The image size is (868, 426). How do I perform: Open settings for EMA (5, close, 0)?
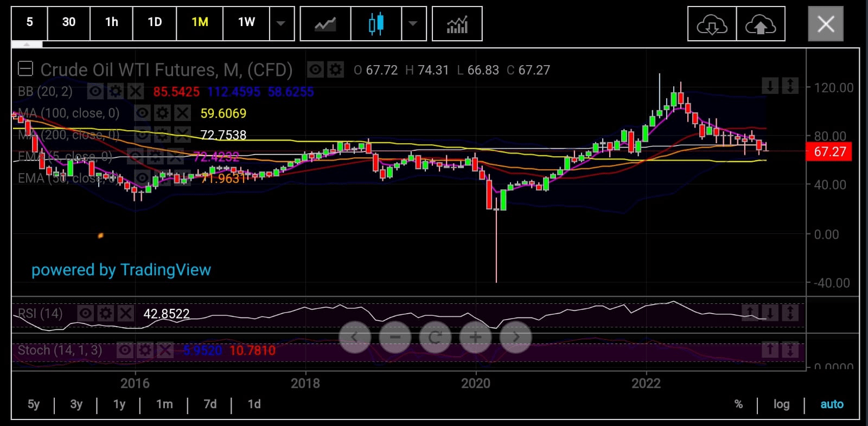click(x=155, y=157)
